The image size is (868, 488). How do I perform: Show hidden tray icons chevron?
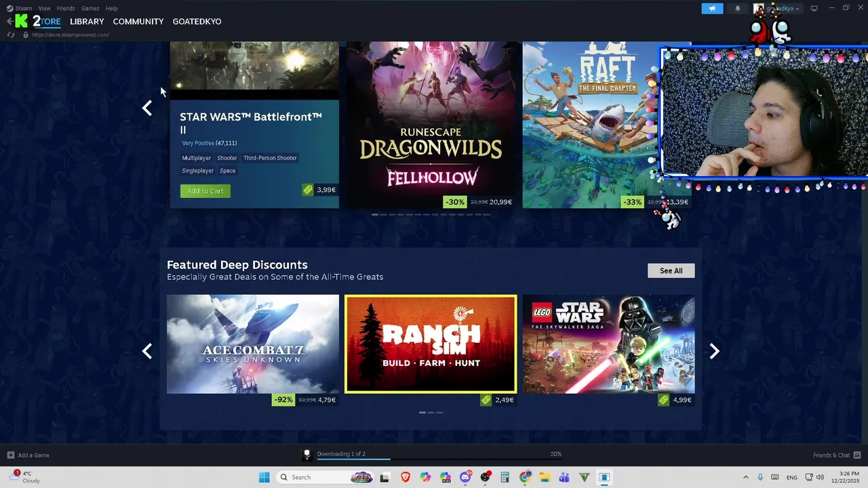coord(746,477)
